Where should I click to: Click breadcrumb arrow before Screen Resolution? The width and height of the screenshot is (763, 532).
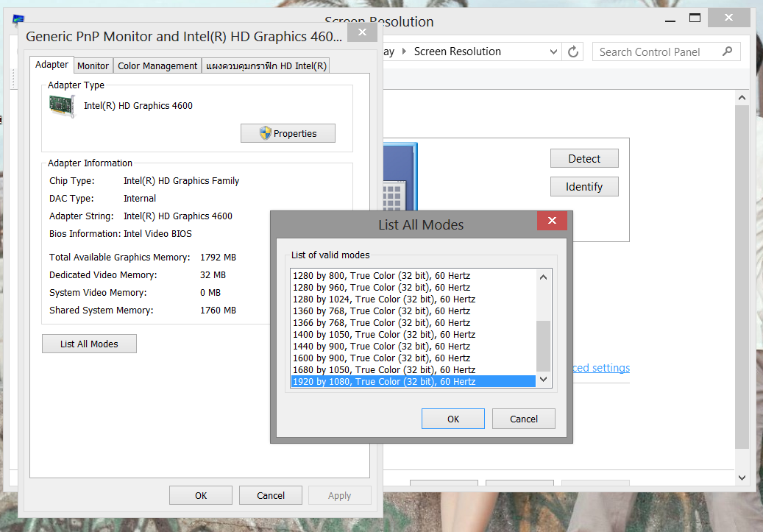pyautogui.click(x=404, y=52)
